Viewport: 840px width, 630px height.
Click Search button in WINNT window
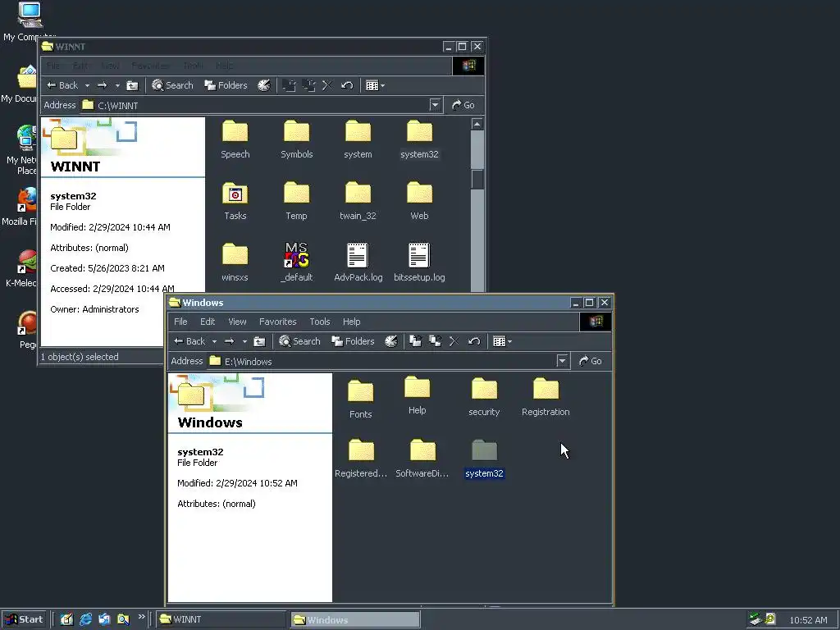[x=172, y=85]
